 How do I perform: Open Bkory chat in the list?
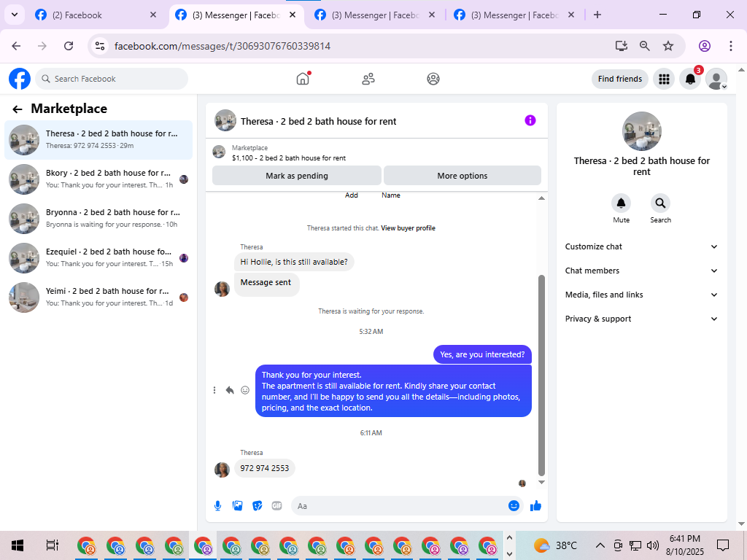98,179
